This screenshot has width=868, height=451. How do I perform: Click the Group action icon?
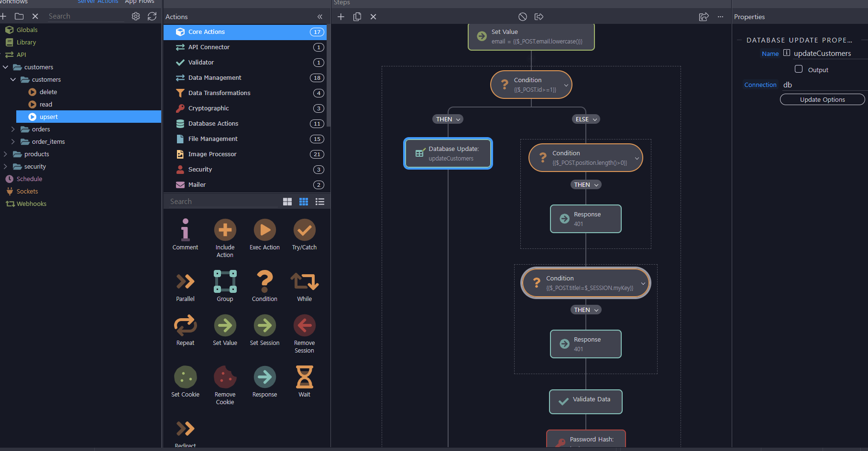225,282
